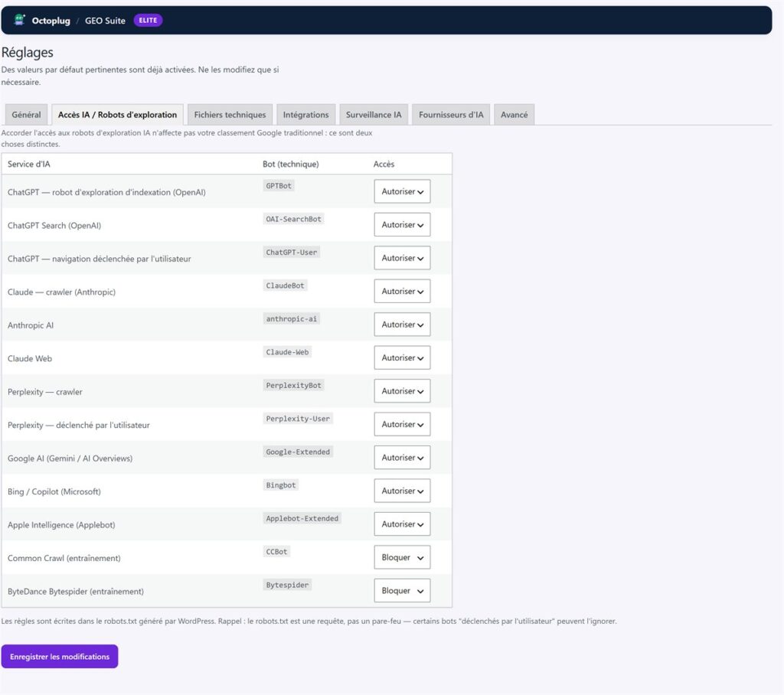Open anthropic-ai access dropdown

(x=402, y=325)
